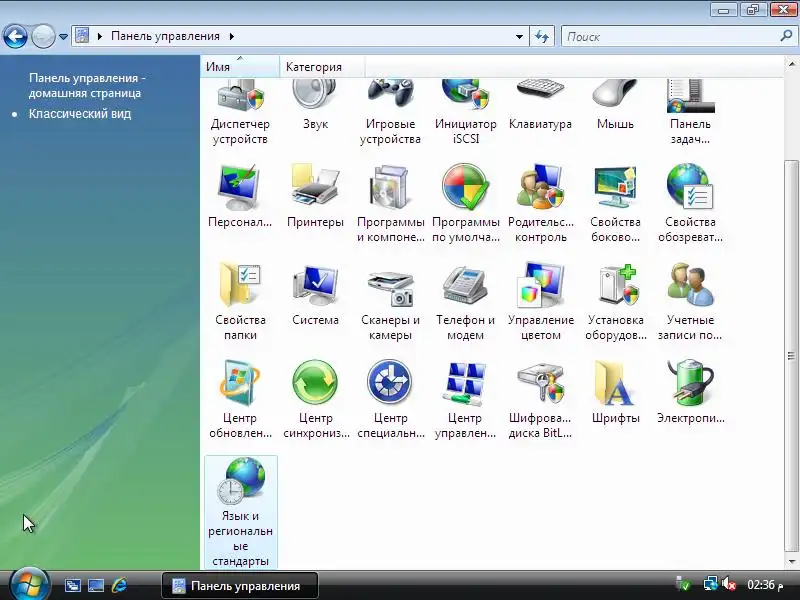Viewport: 800px width, 600px height.
Task: Click the search magnifier icon
Action: click(786, 36)
